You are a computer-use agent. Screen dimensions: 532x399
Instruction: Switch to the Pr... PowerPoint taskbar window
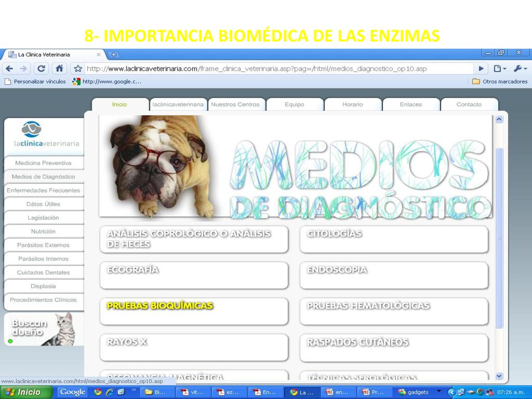click(x=375, y=392)
